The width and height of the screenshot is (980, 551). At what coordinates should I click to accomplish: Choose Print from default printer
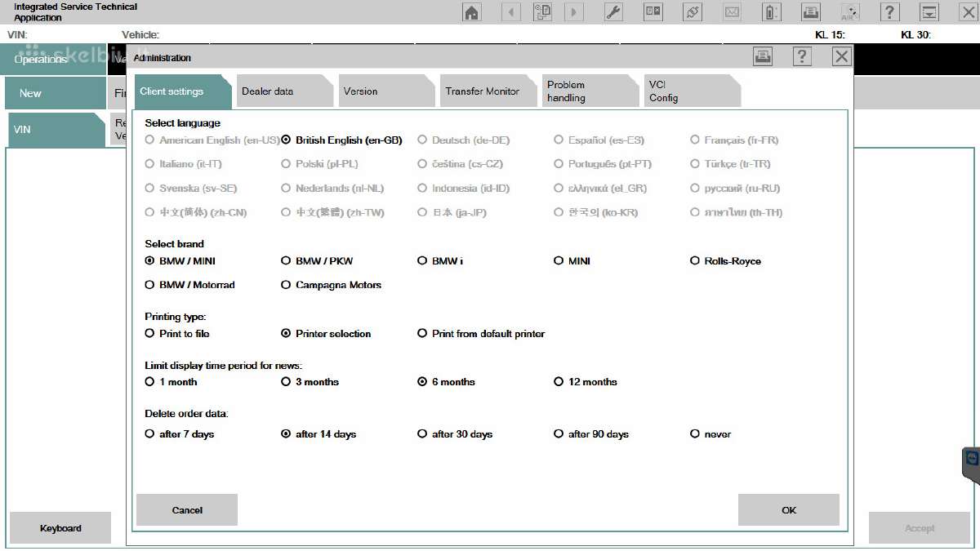pyautogui.click(x=481, y=334)
